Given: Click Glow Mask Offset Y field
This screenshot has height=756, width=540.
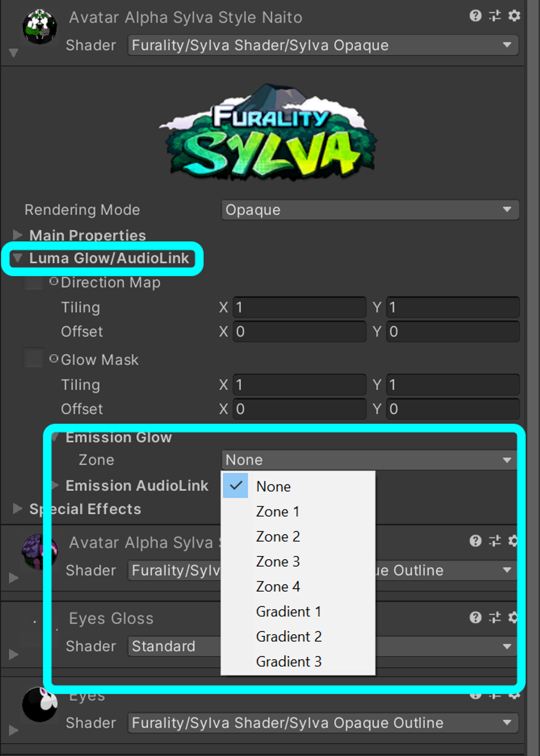Looking at the screenshot, I should click(x=453, y=409).
